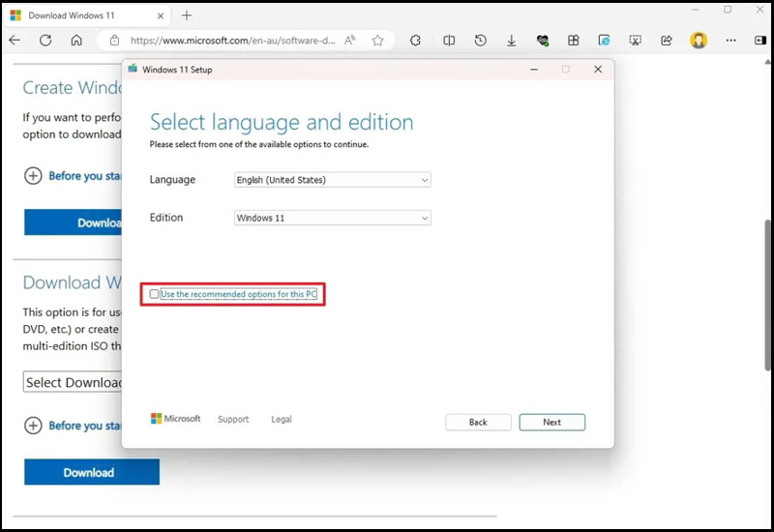Click the Back button in Setup
774x532 pixels.
(478, 422)
